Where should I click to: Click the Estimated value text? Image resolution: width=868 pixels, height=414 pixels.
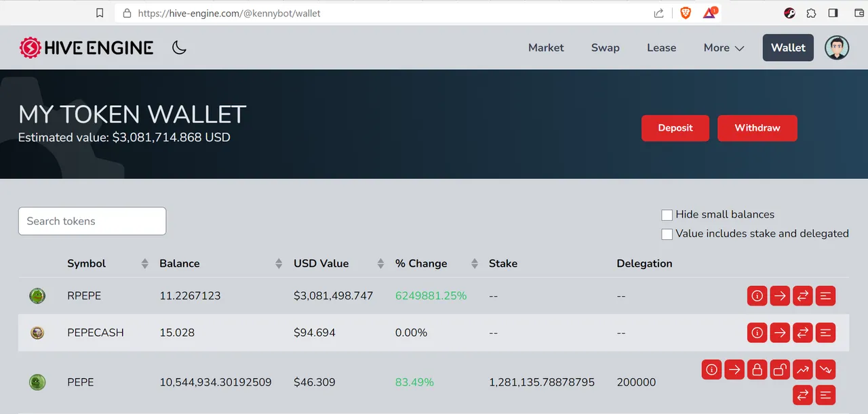point(124,138)
